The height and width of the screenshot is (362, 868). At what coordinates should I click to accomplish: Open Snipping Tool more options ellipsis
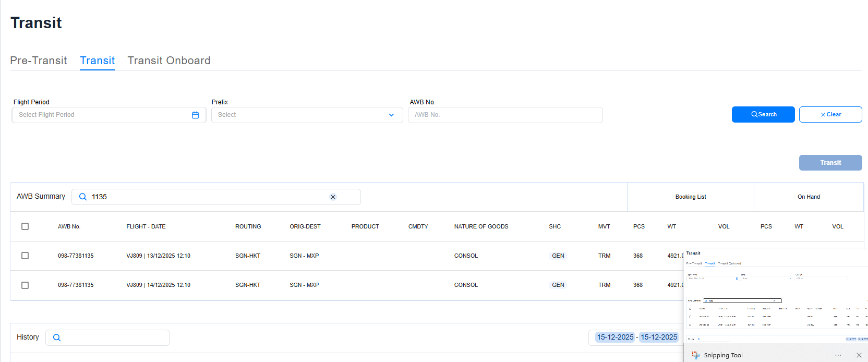(x=838, y=355)
